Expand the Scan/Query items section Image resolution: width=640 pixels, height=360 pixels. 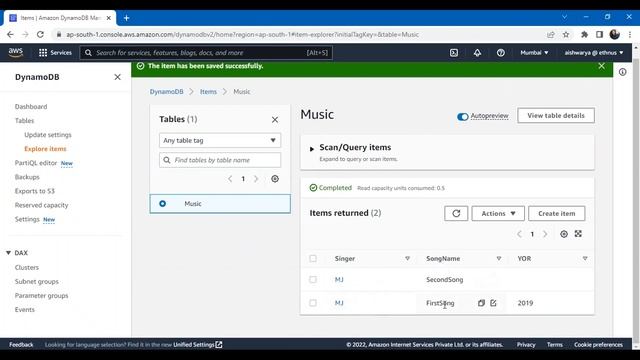click(311, 149)
